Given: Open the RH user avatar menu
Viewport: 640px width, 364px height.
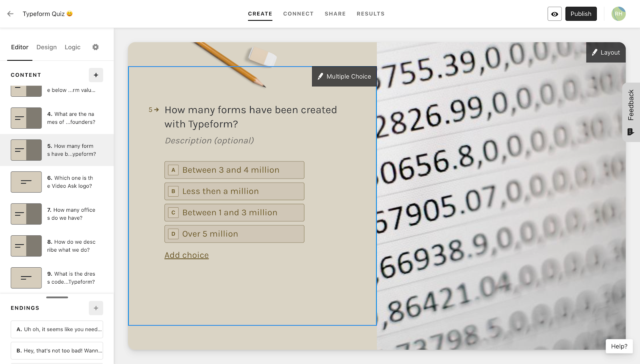Looking at the screenshot, I should [x=618, y=14].
